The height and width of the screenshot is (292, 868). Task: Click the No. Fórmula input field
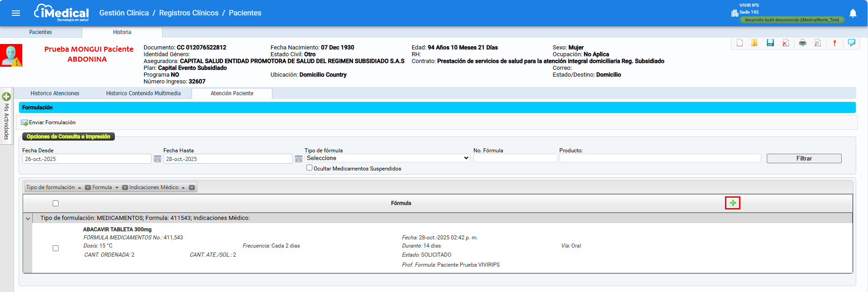coord(515,158)
